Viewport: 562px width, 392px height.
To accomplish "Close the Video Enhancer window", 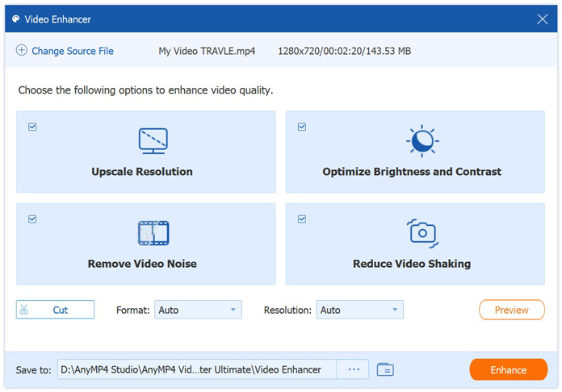I will (x=542, y=19).
